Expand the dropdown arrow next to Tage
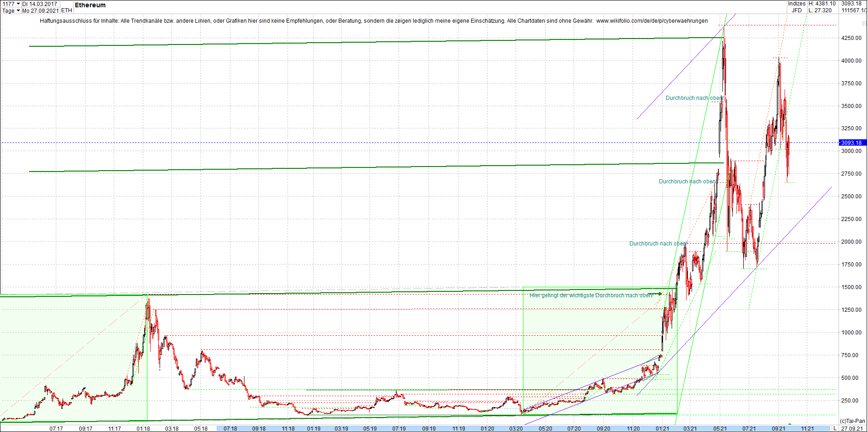 (17, 10)
